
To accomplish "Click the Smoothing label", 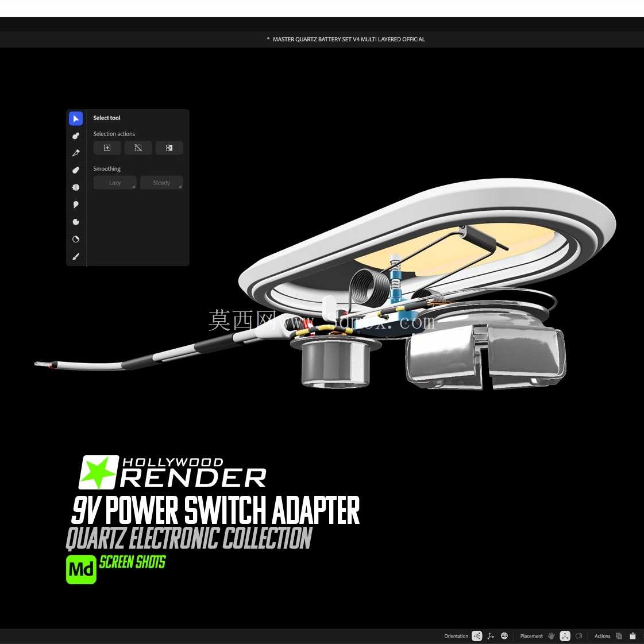I will point(107,169).
